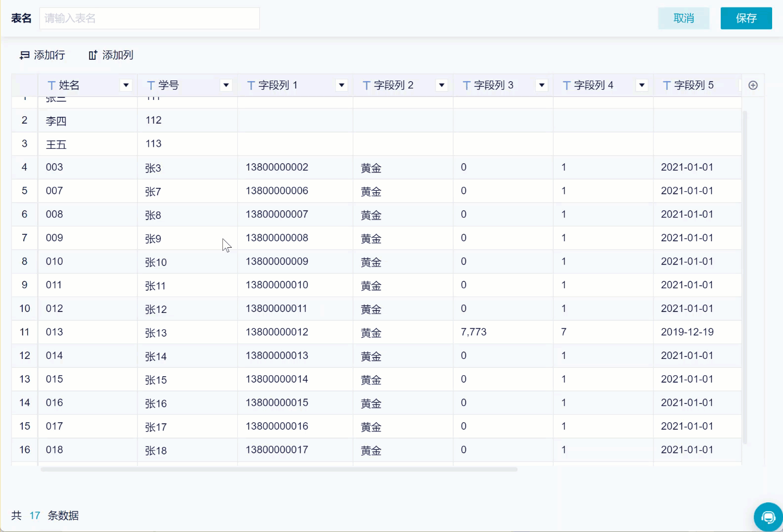Click the 表名 input field

click(x=149, y=18)
